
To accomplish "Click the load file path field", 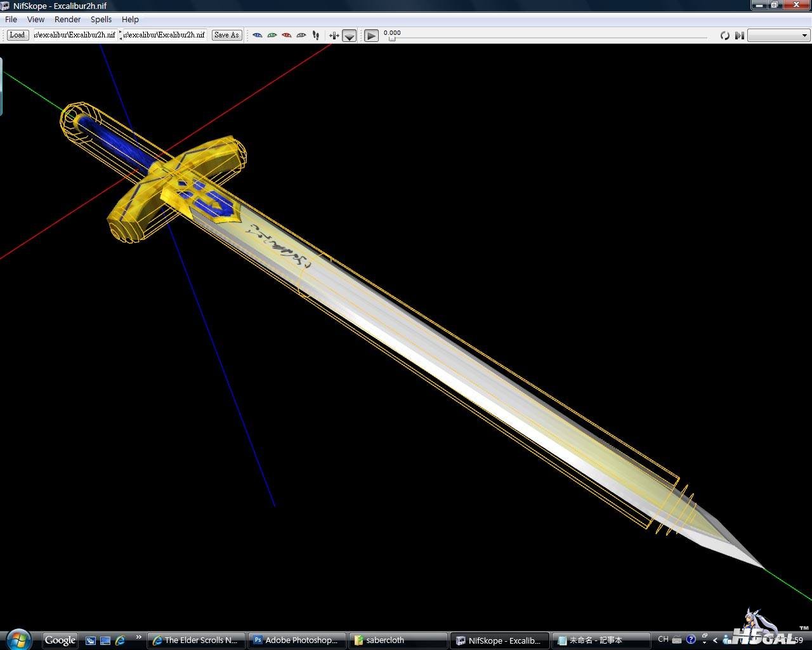I will coord(74,35).
